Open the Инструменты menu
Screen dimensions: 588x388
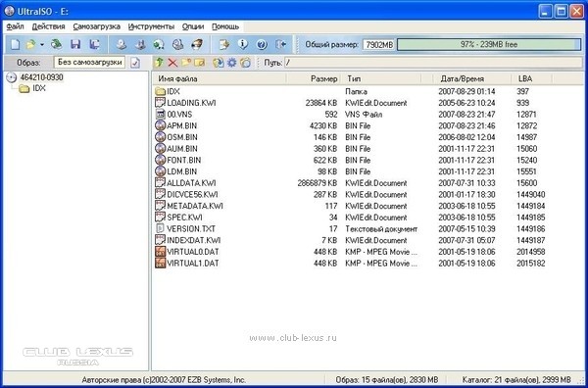coord(151,26)
